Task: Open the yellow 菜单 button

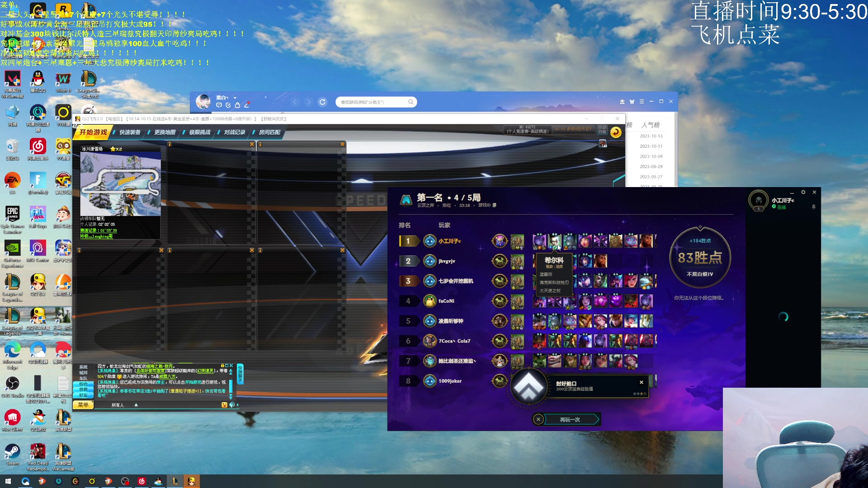Action: coord(83,405)
